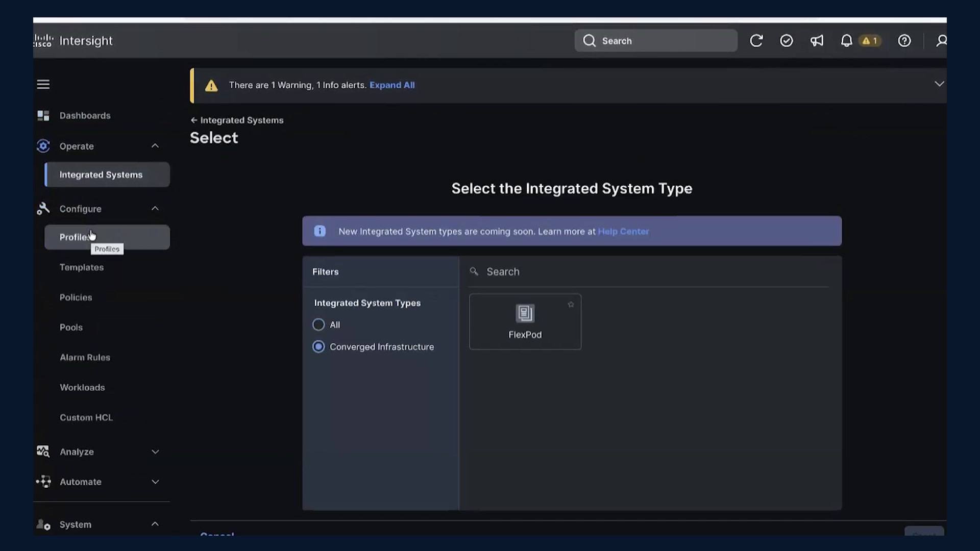This screenshot has width=980, height=551.
Task: Click the global Search field in header
Action: pyautogui.click(x=656, y=41)
